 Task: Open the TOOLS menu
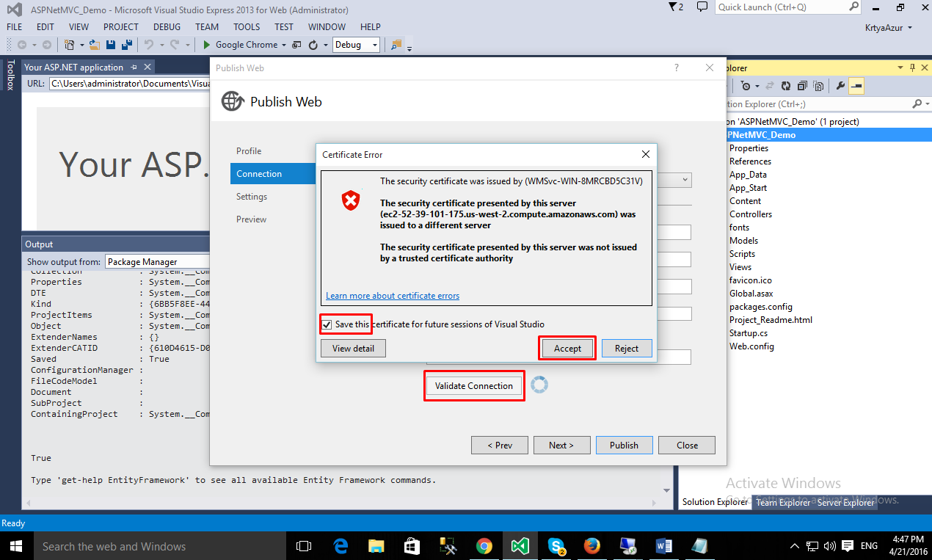247,26
